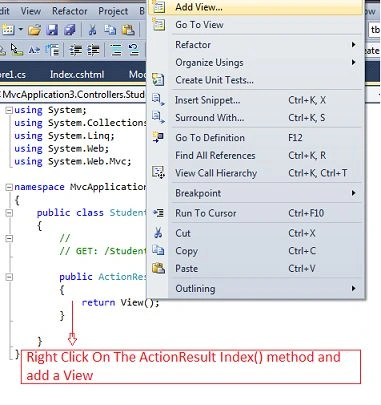Viewport: 381px width, 405px height.
Task: Collapse the // GET comment outlining block
Action: pos(9,238)
